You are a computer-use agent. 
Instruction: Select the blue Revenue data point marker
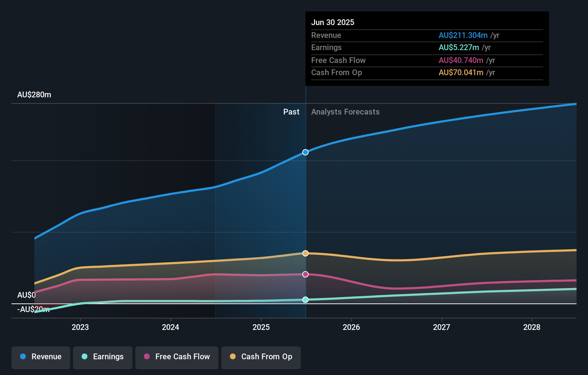pyautogui.click(x=305, y=152)
